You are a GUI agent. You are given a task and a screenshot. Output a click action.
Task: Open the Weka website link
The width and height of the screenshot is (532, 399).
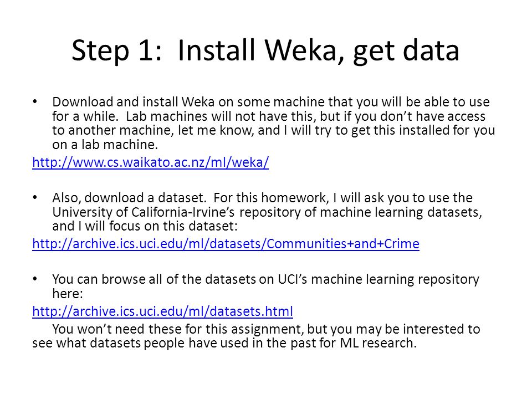coord(151,162)
